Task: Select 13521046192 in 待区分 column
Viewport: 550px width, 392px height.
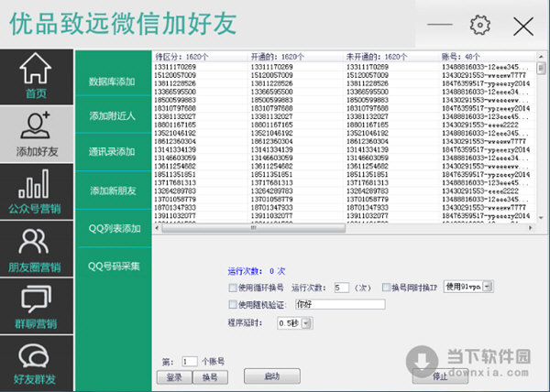Action: 175,133
